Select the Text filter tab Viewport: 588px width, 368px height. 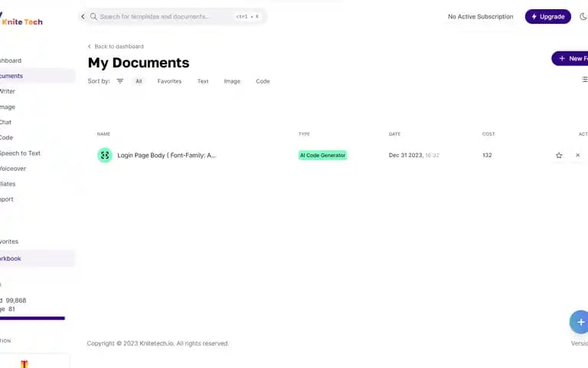203,81
